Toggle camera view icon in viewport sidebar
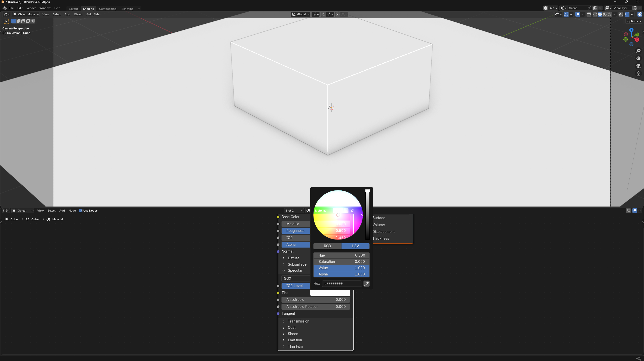 pos(638,66)
